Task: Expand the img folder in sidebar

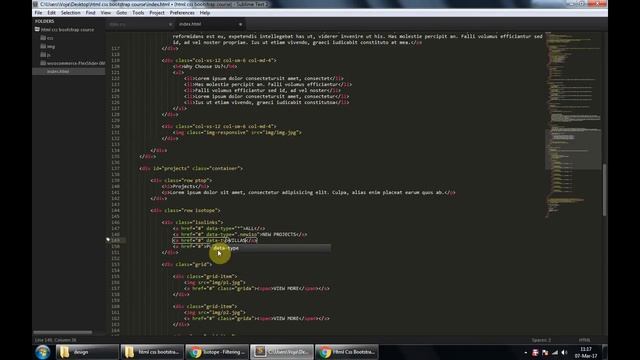Action: point(51,46)
